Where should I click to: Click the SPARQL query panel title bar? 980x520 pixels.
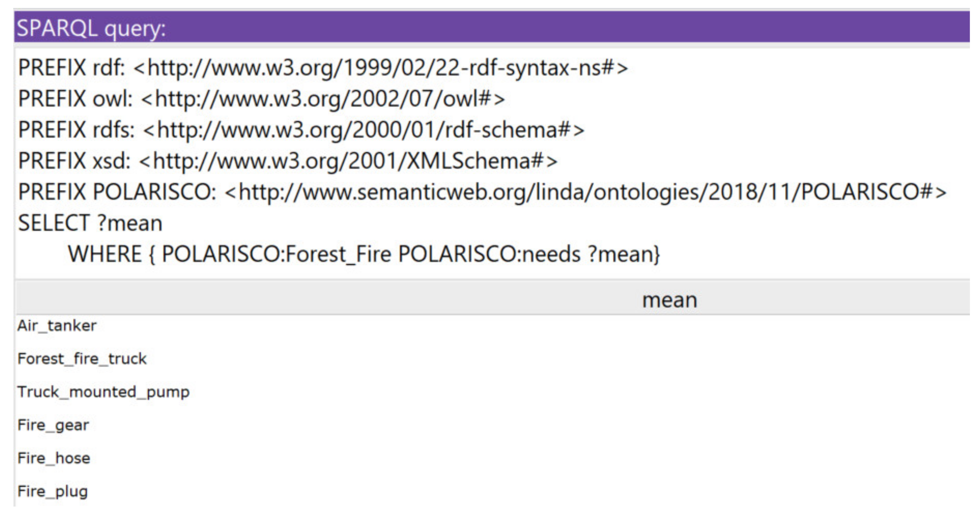coord(491,27)
